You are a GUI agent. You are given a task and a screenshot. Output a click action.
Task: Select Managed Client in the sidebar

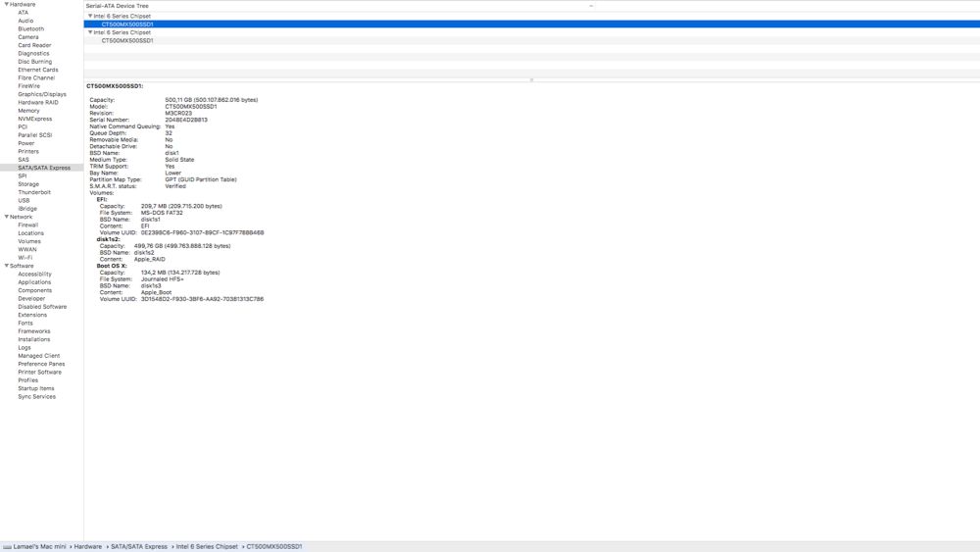click(39, 355)
